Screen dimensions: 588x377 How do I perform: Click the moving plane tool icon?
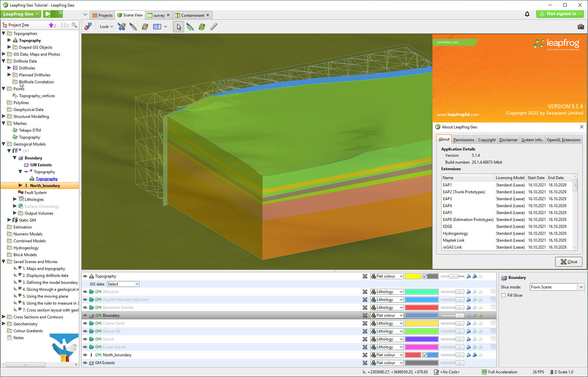pyautogui.click(x=145, y=27)
